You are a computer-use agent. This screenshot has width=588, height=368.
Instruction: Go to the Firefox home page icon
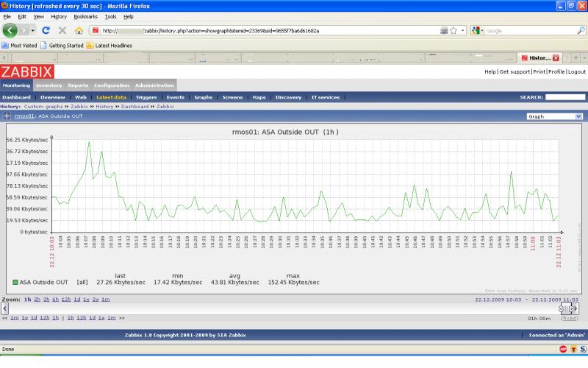tap(79, 31)
